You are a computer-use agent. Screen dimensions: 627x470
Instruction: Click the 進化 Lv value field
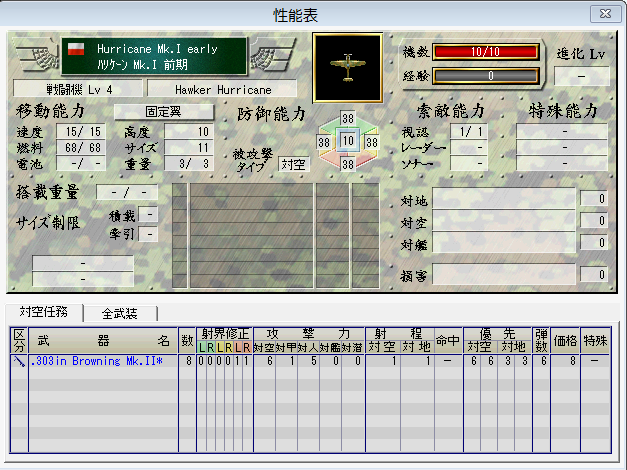point(582,76)
